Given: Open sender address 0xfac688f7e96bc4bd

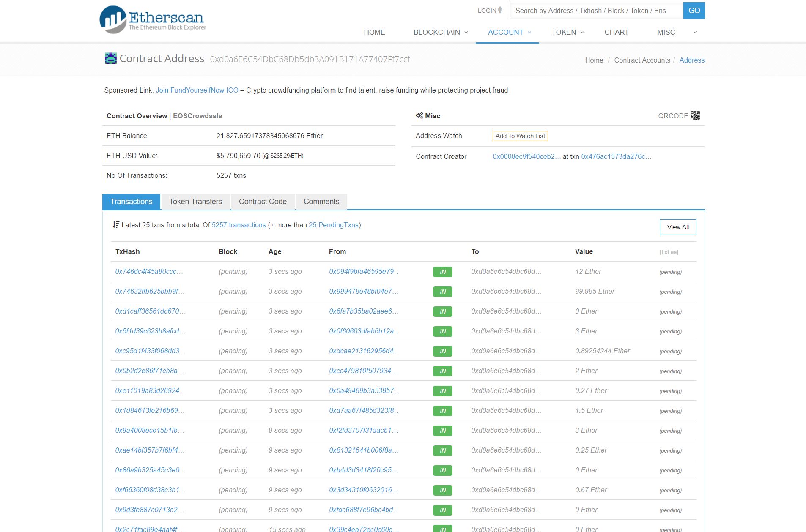Looking at the screenshot, I should click(364, 510).
